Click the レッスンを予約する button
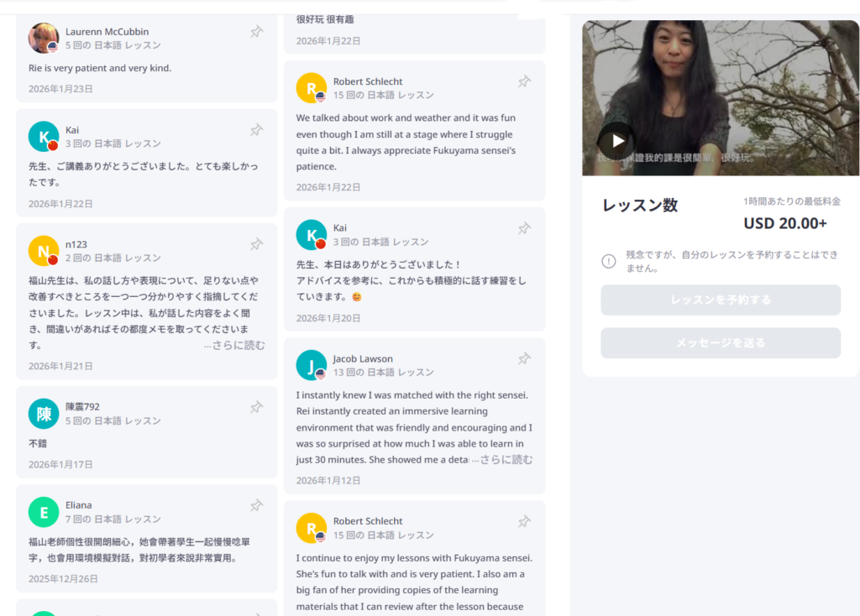This screenshot has width=860, height=616. pos(720,300)
